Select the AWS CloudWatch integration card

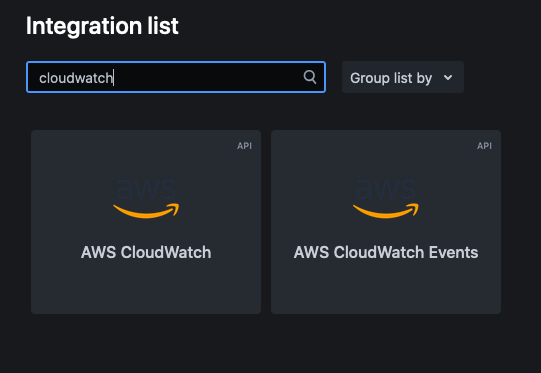(x=146, y=222)
